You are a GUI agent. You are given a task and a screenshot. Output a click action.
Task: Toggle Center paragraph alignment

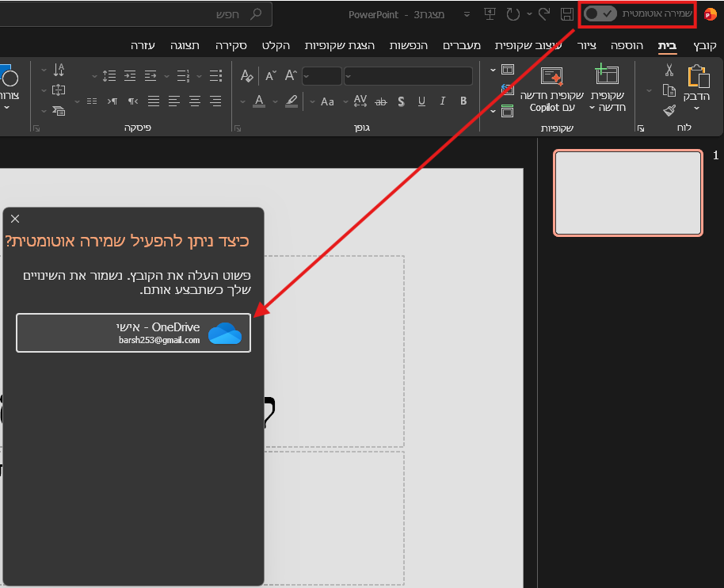pyautogui.click(x=195, y=101)
